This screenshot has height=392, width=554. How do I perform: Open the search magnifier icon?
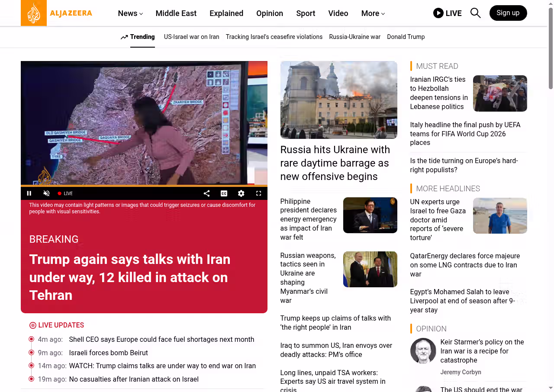(x=475, y=13)
